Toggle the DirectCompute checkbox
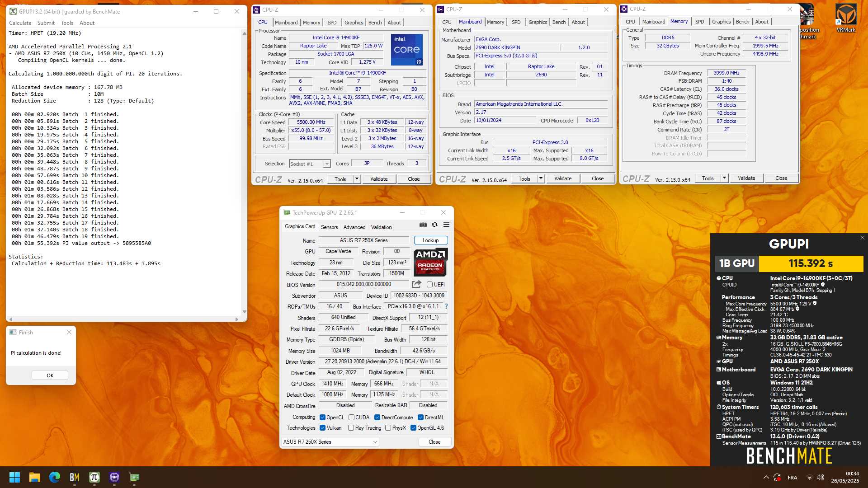This screenshot has width=868, height=488. (x=377, y=418)
